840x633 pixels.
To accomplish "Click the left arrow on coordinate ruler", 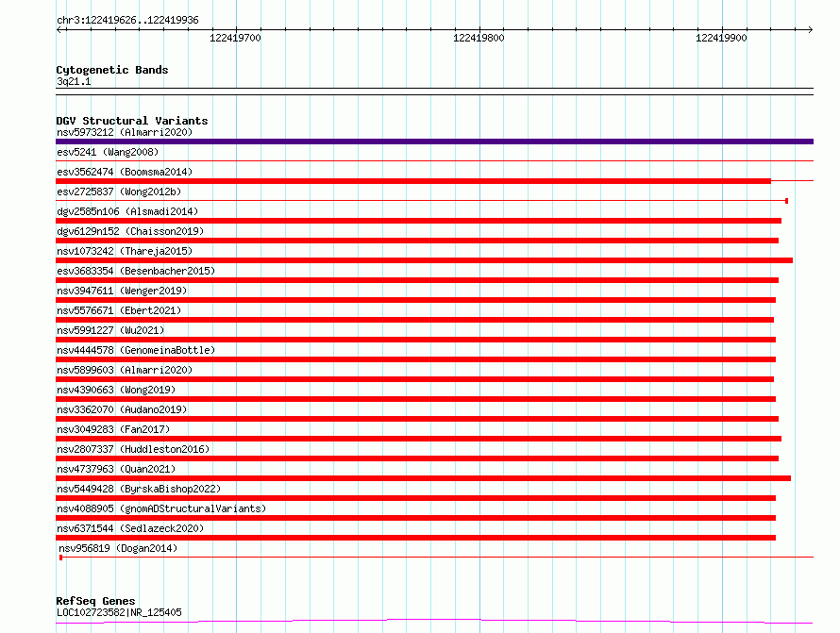I will click(59, 29).
